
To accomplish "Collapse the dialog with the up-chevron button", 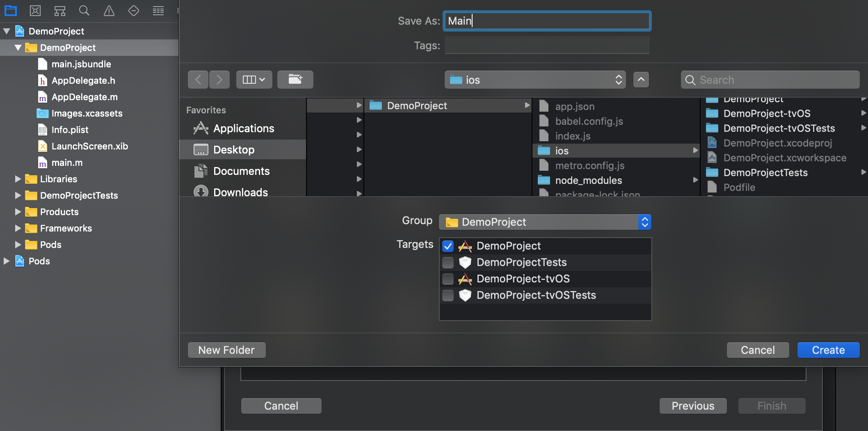I will pyautogui.click(x=641, y=80).
